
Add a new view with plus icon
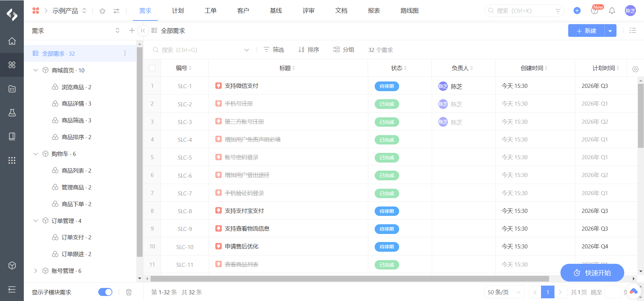132,31
